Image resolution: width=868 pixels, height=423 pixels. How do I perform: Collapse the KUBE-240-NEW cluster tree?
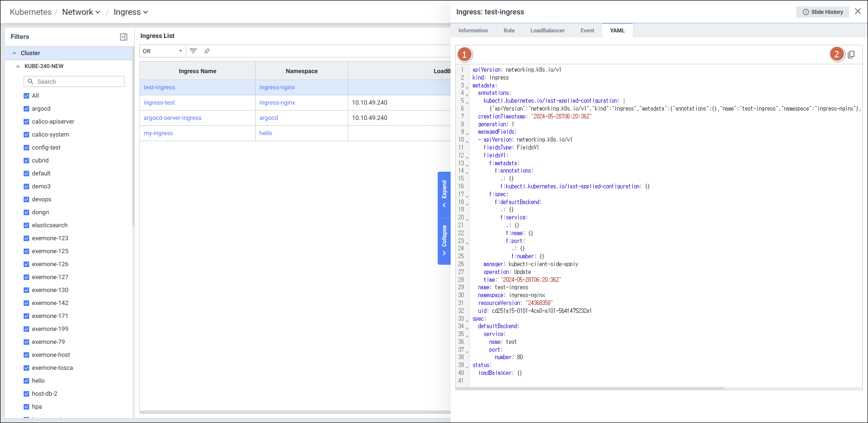(x=18, y=67)
